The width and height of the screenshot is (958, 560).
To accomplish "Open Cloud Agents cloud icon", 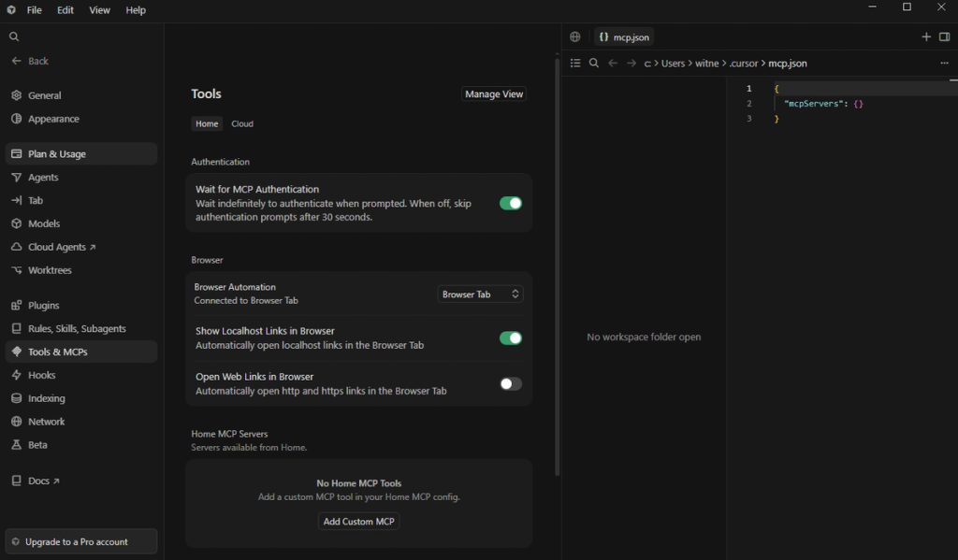I will click(x=17, y=247).
